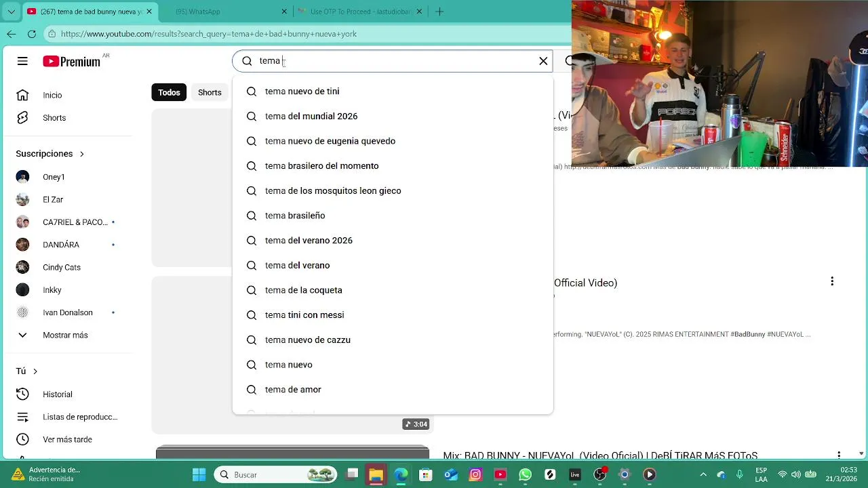The image size is (868, 488).
Task: Open more options for Official Video result
Action: tap(832, 281)
